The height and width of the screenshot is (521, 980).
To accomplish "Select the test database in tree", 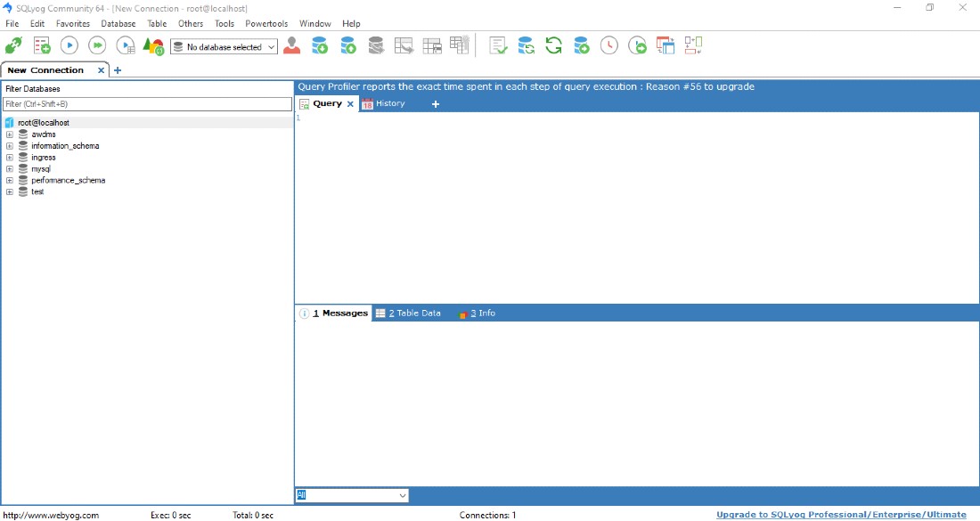I will (37, 191).
